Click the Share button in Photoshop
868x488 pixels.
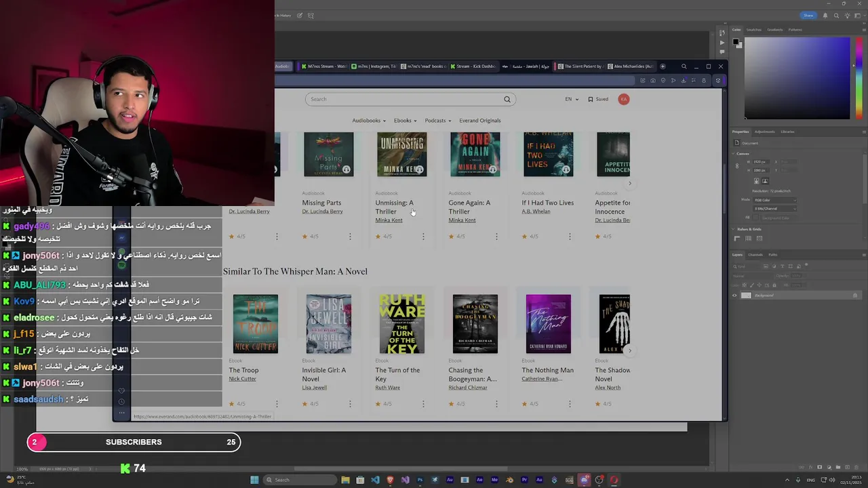tap(808, 15)
